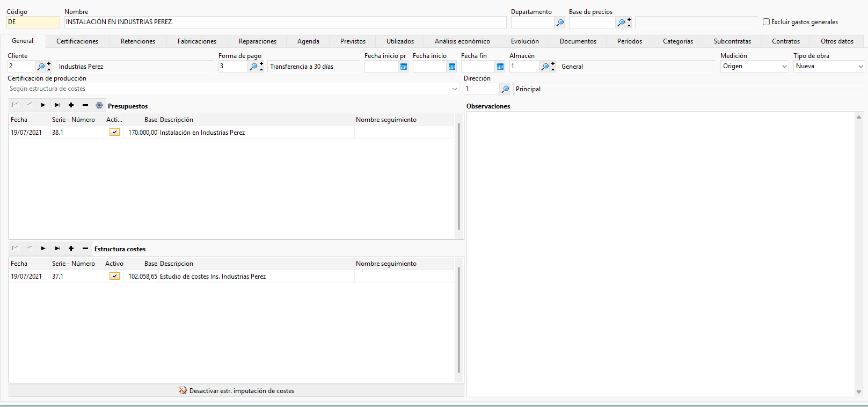Open Presupuestos settings gear icon
868x407 pixels.
[x=99, y=105]
